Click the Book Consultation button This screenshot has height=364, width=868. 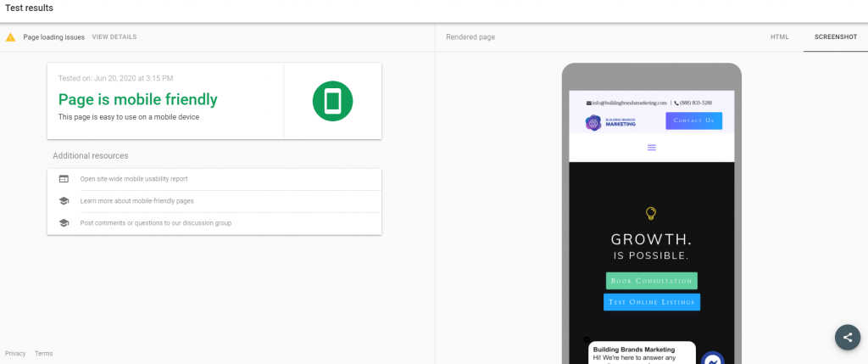click(x=652, y=281)
